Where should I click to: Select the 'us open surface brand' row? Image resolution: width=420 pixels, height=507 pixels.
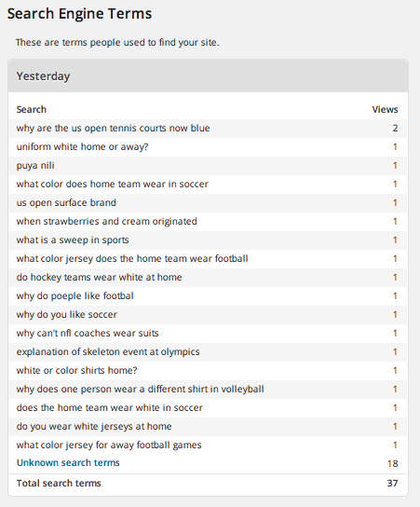pyautogui.click(x=208, y=203)
